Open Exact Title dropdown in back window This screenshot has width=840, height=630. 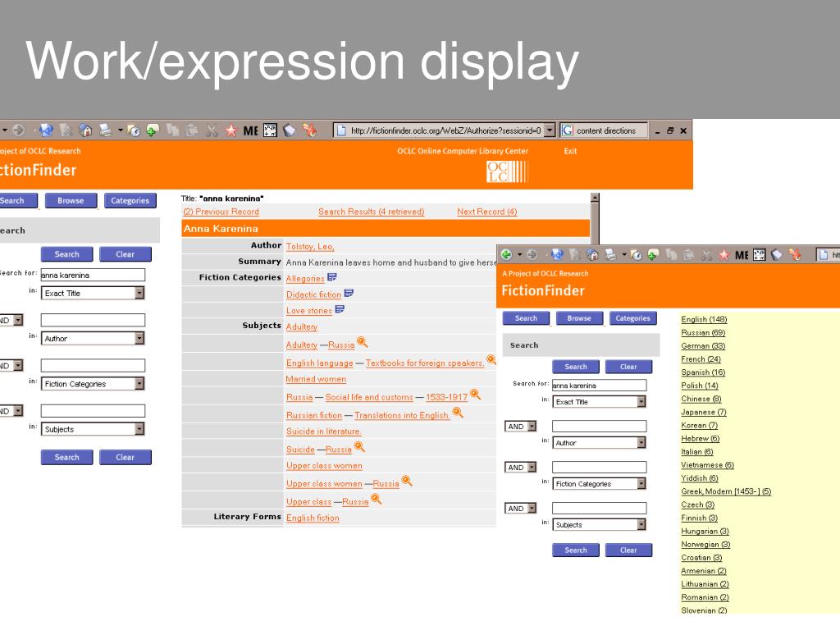[x=139, y=293]
